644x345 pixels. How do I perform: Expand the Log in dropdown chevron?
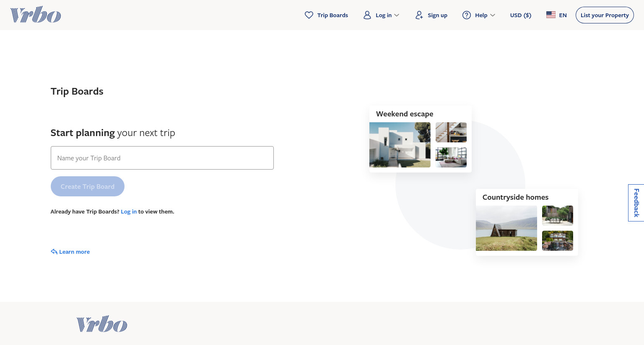point(397,15)
